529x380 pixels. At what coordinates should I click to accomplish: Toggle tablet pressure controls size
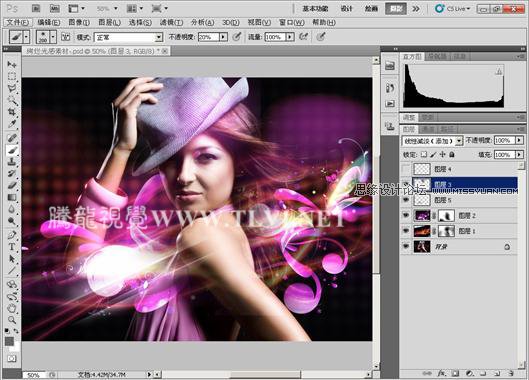(321, 36)
